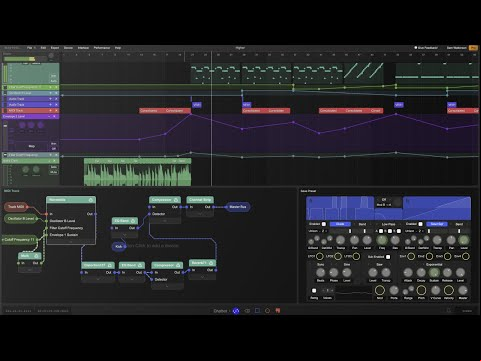The image size is (481, 361).
Task: Adjust the Master knob
Action: [x=463, y=290]
